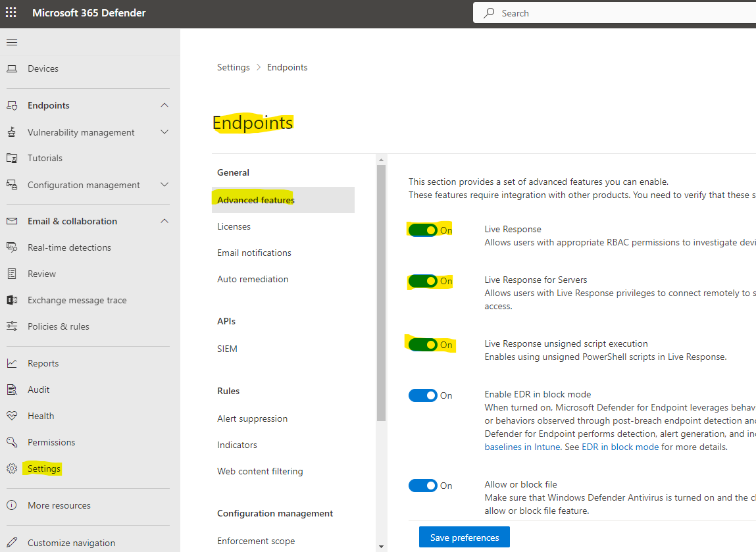The height and width of the screenshot is (552, 756).
Task: Click the Exchange message trace icon
Action: click(x=12, y=300)
